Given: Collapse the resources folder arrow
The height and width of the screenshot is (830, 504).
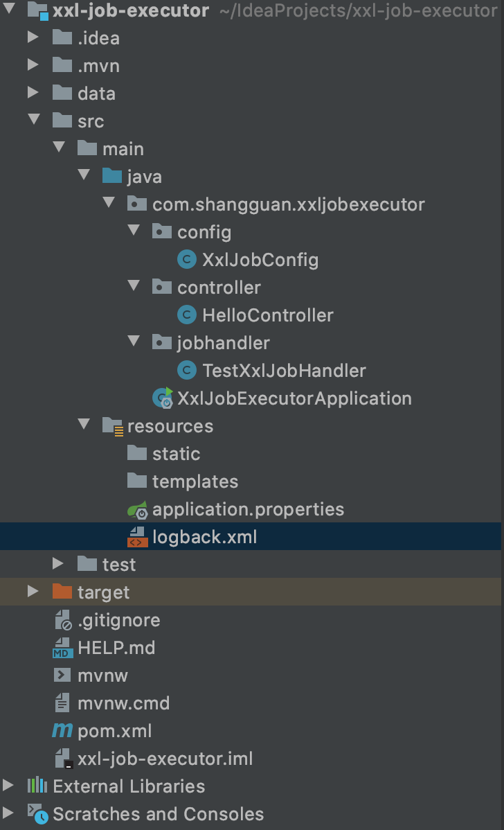Looking at the screenshot, I should click(x=84, y=423).
